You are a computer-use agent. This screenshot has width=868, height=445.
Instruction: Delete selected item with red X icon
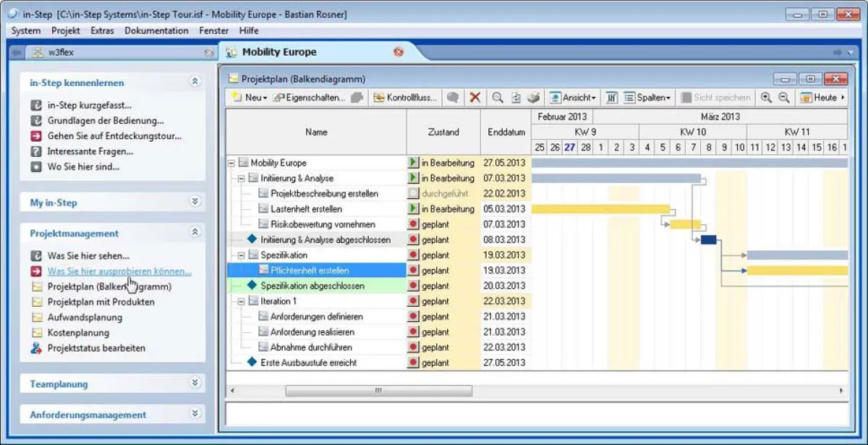475,97
